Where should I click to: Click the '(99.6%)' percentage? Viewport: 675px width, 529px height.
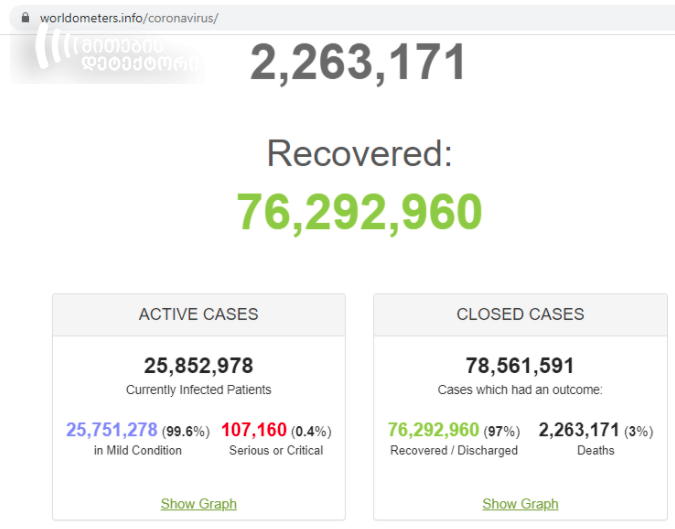coord(186,431)
